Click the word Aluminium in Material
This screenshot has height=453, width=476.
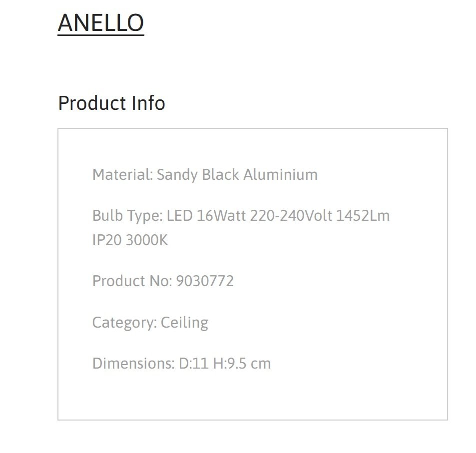tap(281, 175)
